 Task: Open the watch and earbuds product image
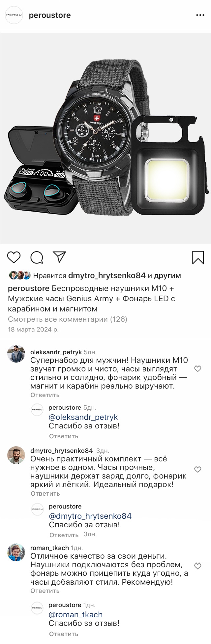(105, 138)
